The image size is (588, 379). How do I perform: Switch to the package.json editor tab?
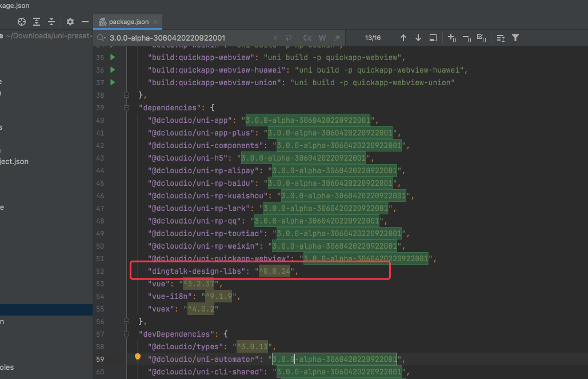click(x=129, y=22)
